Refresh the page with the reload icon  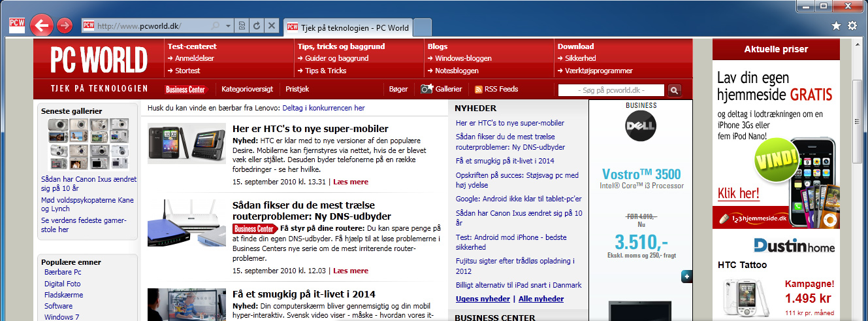257,25
